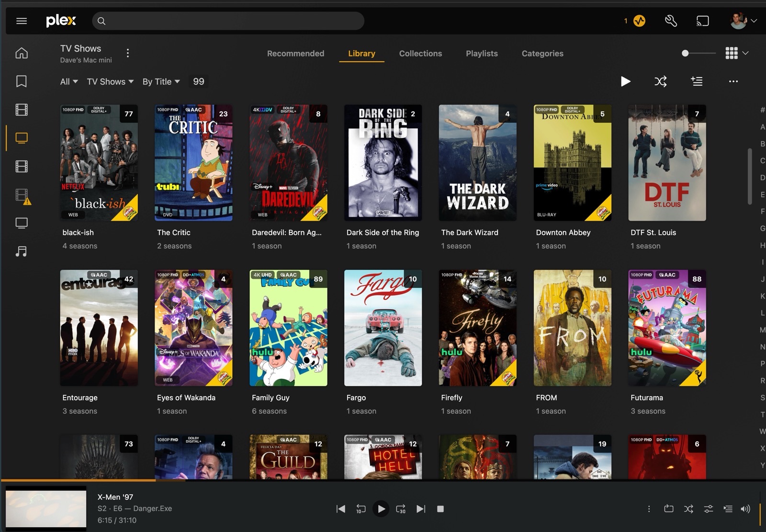This screenshot has height=532, width=766.
Task: Skip forward 30 seconds
Action: coord(401,509)
